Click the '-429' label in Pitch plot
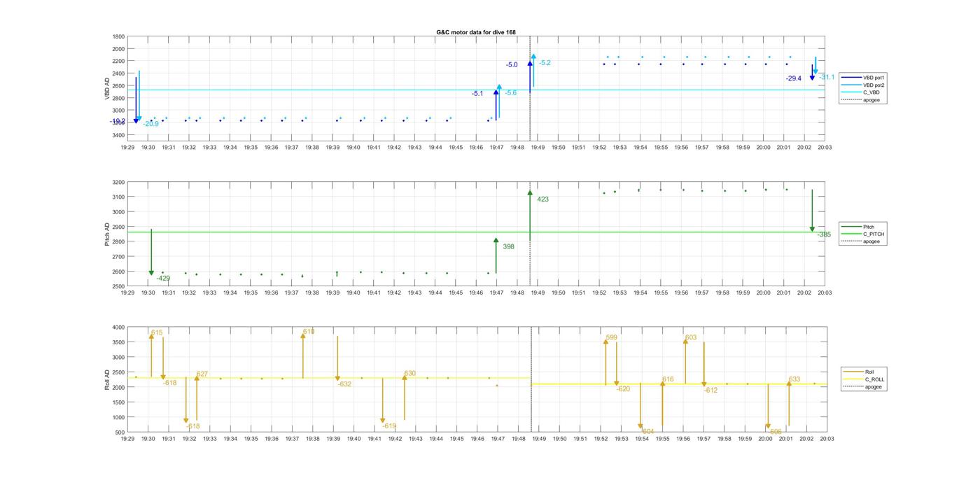The width and height of the screenshot is (980, 485). 163,278
